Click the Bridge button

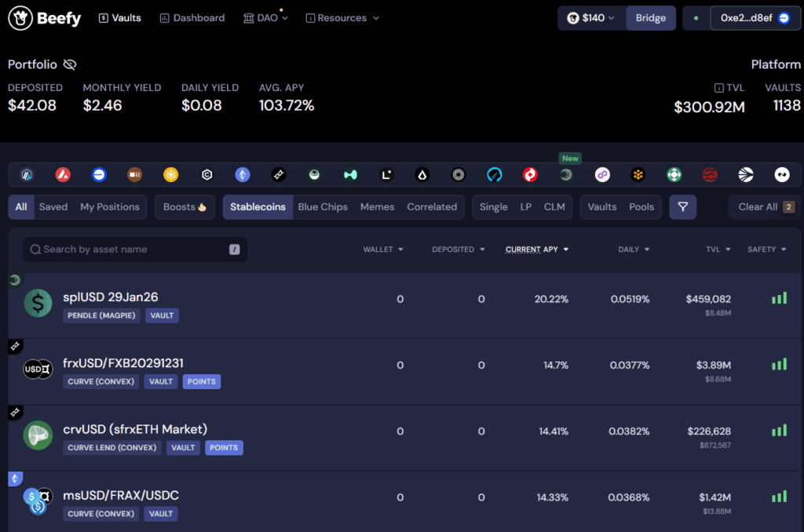(650, 18)
